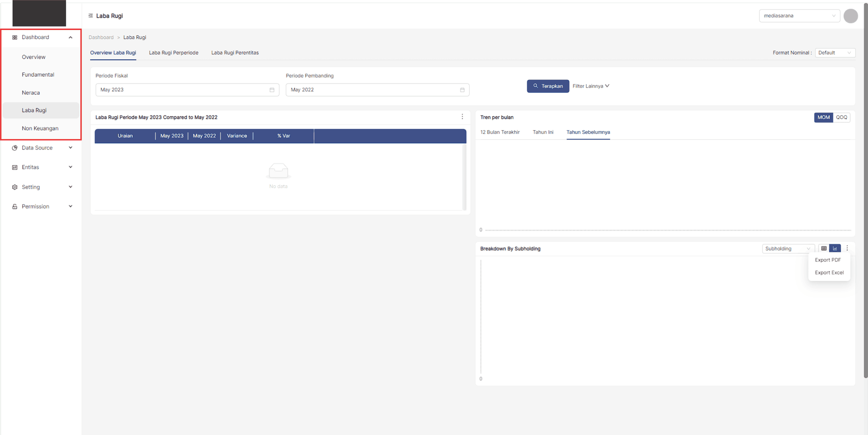Click the user avatar icon

850,16
